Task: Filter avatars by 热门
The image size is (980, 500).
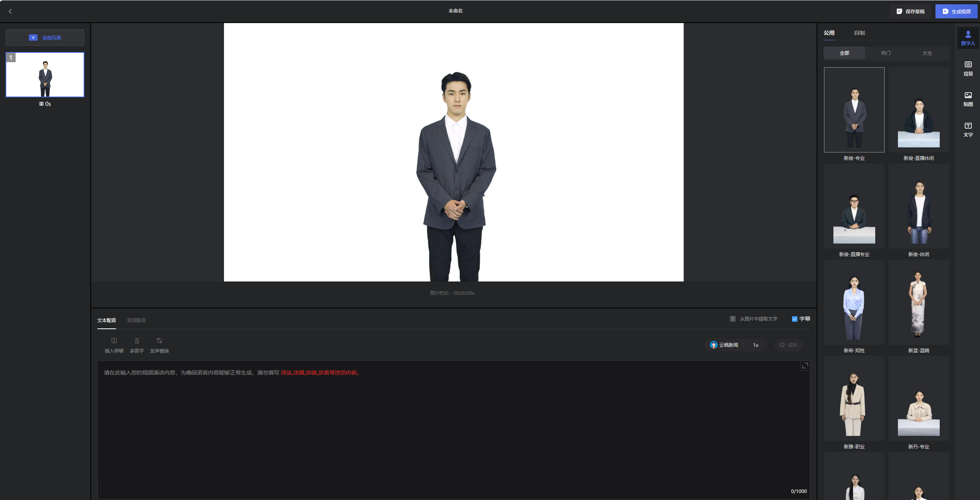Action: click(x=886, y=53)
